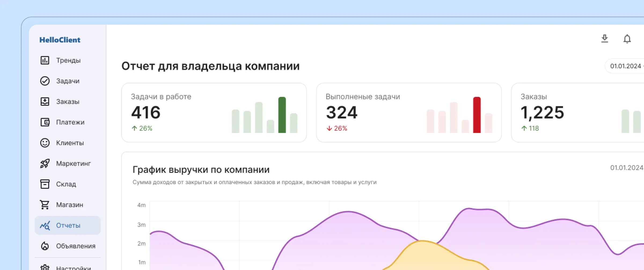Click the HelloClient logo
The width and height of the screenshot is (644, 270).
tap(60, 40)
